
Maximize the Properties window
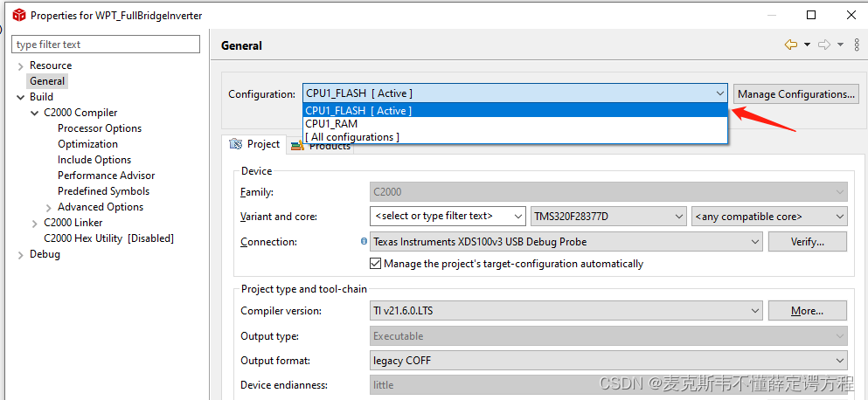click(811, 16)
